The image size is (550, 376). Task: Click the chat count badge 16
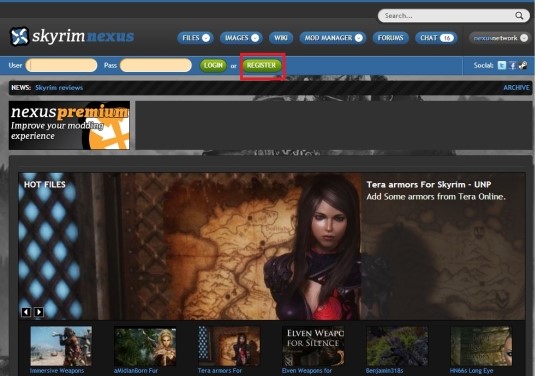coord(447,38)
